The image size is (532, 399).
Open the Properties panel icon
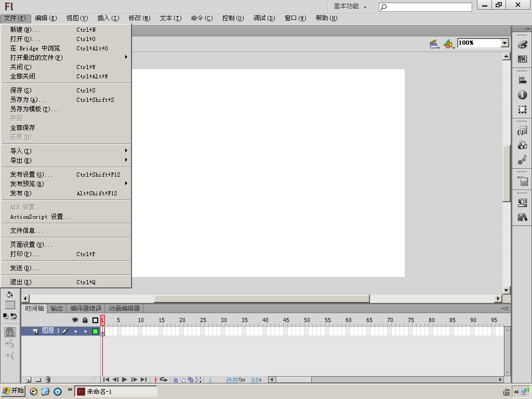tap(523, 203)
